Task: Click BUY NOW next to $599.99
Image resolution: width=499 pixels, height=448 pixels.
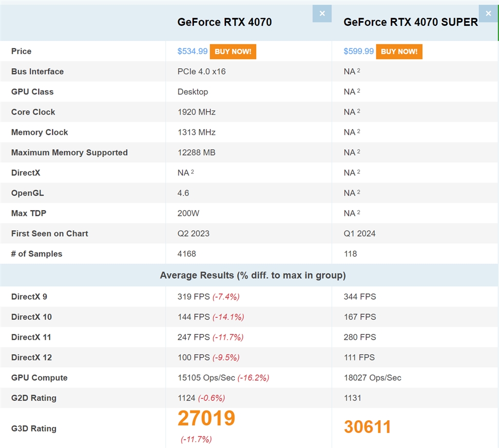Action: pos(399,52)
